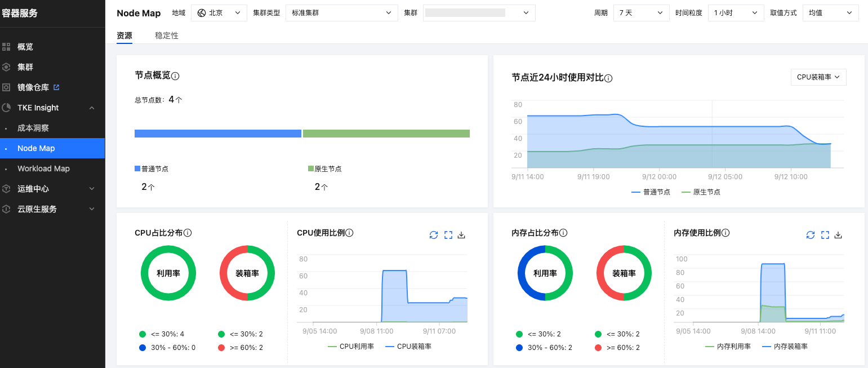Open external link icon next to 镜像仓库

(x=56, y=87)
